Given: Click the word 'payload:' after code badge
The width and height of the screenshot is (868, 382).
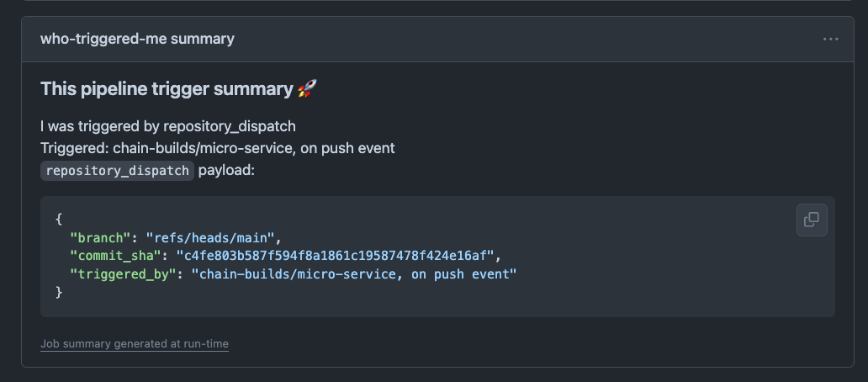Looking at the screenshot, I should pyautogui.click(x=225, y=170).
